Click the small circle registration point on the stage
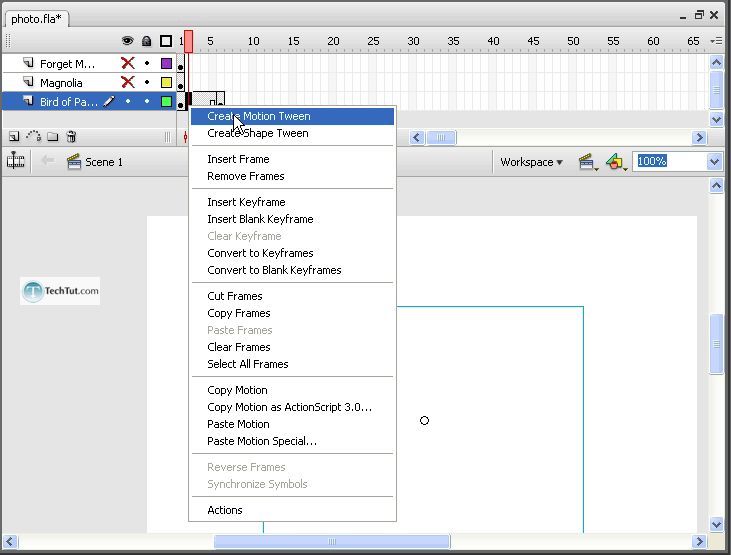 424,421
